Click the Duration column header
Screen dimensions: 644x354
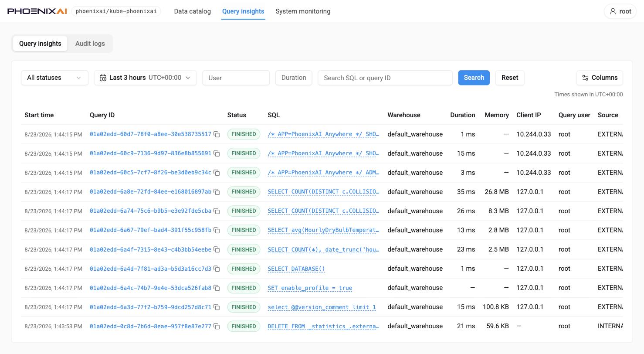point(463,115)
